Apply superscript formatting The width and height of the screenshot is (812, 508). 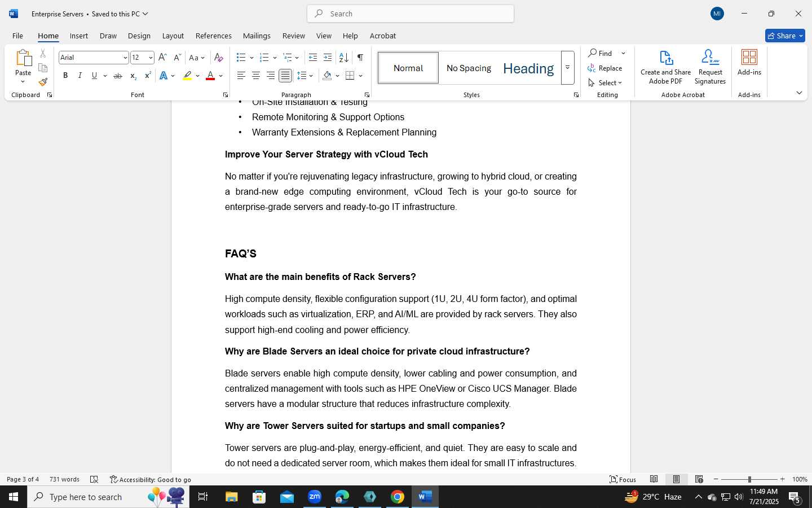148,76
